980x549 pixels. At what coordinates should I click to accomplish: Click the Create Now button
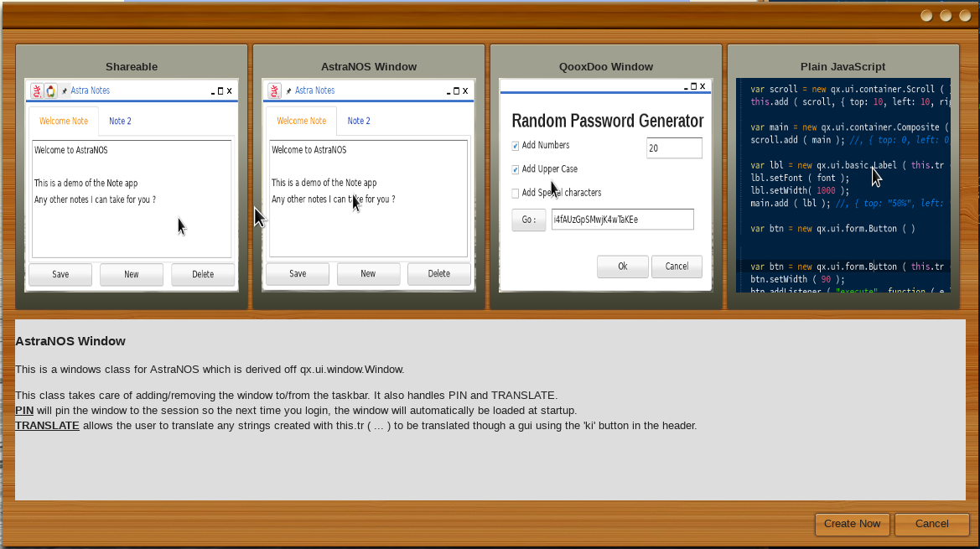(x=852, y=524)
